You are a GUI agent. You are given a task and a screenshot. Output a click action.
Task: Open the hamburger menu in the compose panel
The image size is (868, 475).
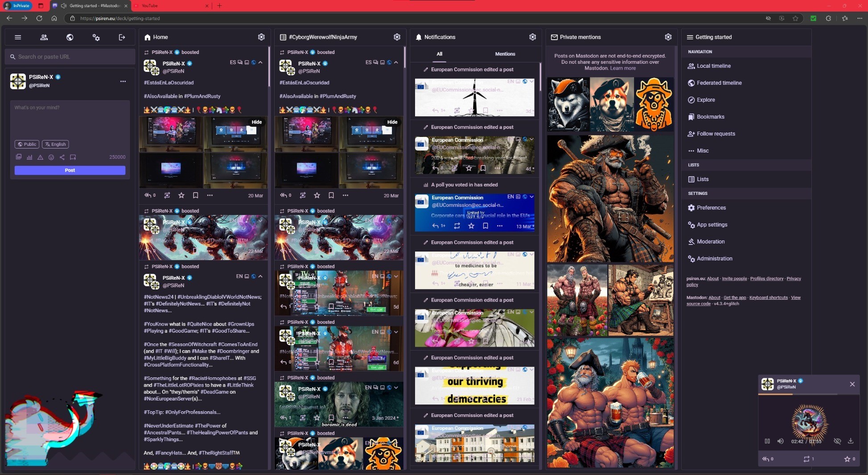pyautogui.click(x=18, y=37)
